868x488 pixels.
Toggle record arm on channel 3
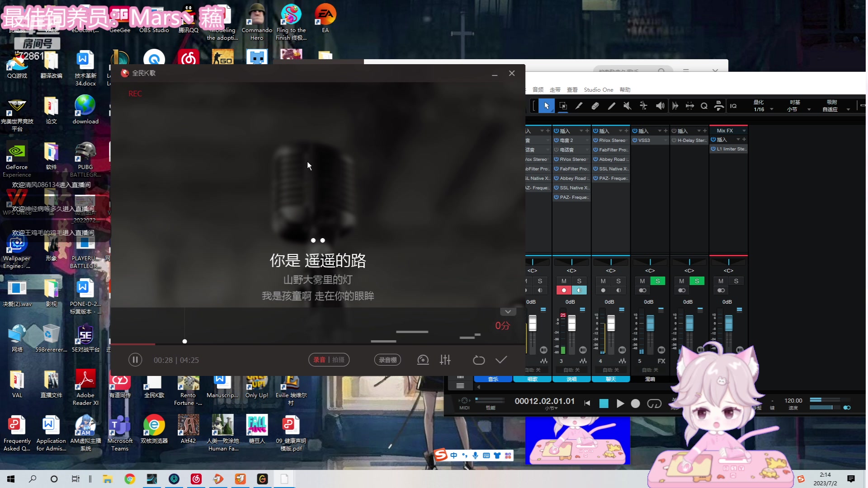tap(564, 291)
